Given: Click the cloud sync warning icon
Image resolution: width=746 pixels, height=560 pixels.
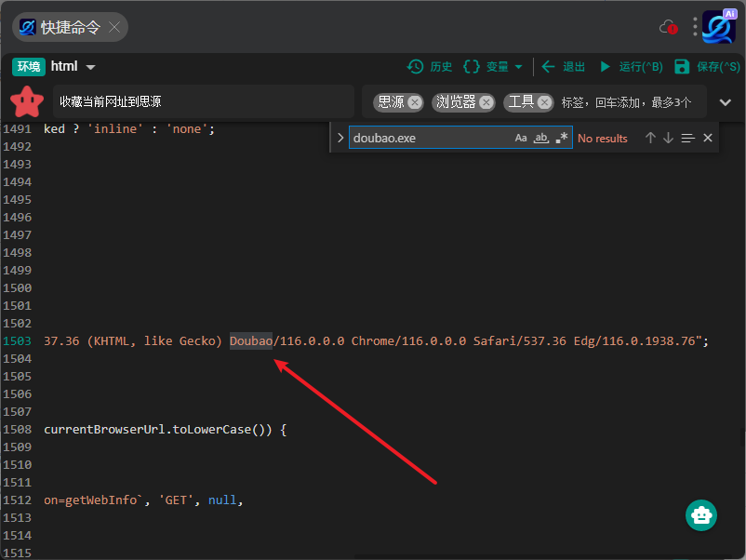Looking at the screenshot, I should (668, 27).
